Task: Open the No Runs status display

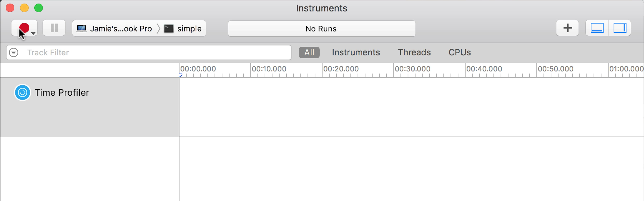Action: tap(321, 29)
